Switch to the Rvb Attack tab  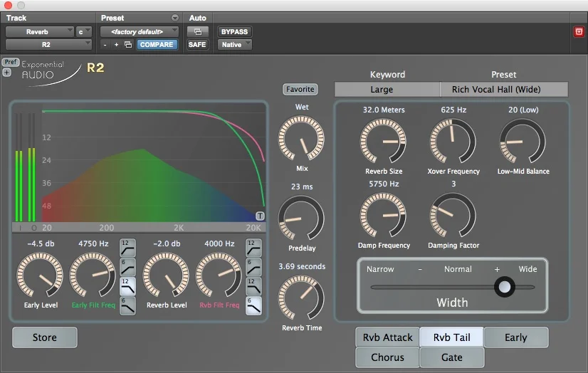tap(387, 337)
